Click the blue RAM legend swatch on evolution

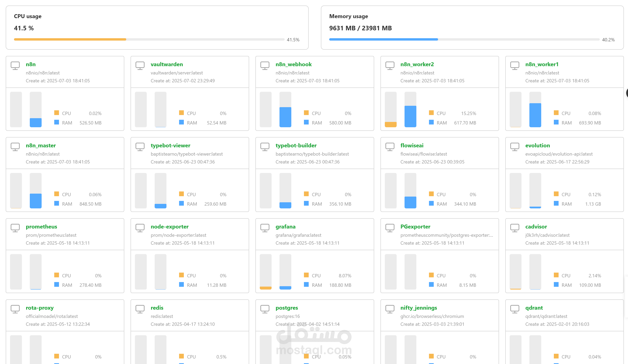coord(556,203)
